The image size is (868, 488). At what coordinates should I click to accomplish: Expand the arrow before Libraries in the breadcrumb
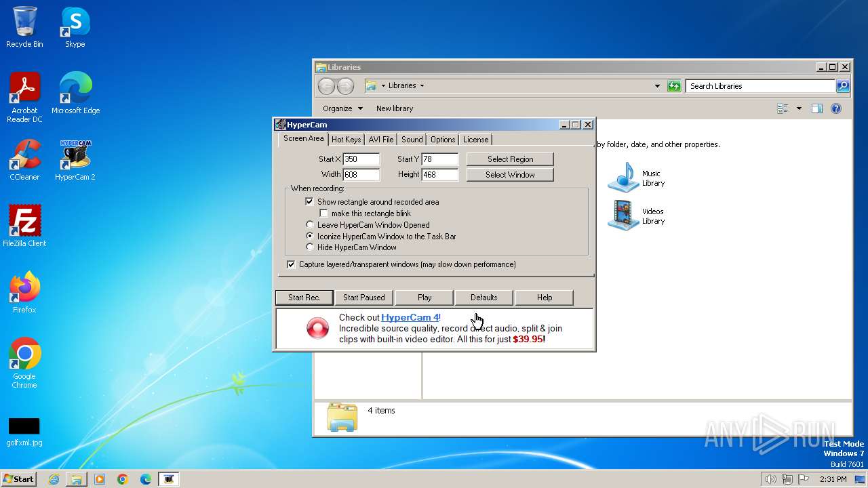[383, 86]
